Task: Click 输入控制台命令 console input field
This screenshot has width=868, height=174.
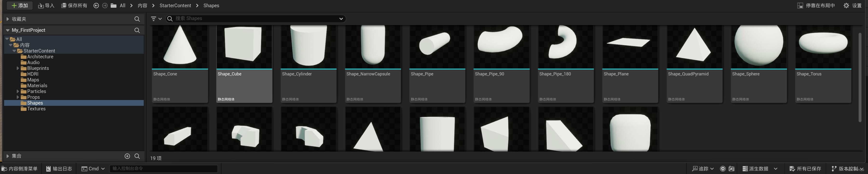Action: 164,168
